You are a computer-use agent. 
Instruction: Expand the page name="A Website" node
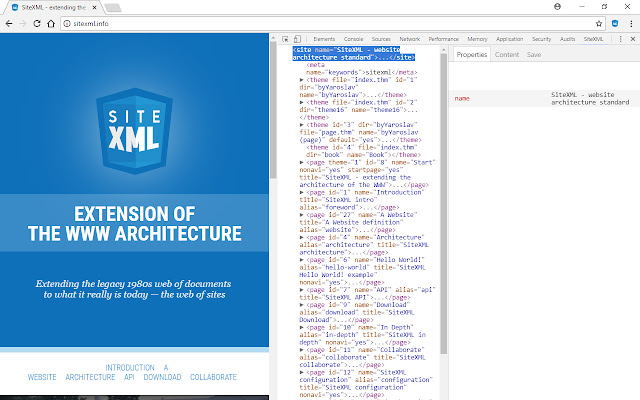coord(302,215)
